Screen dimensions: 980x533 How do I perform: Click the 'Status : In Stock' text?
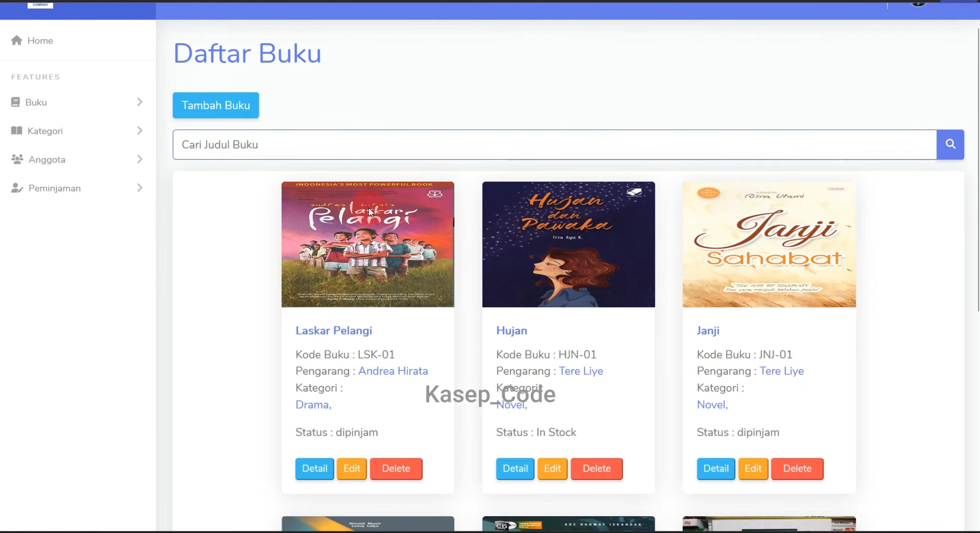point(536,432)
